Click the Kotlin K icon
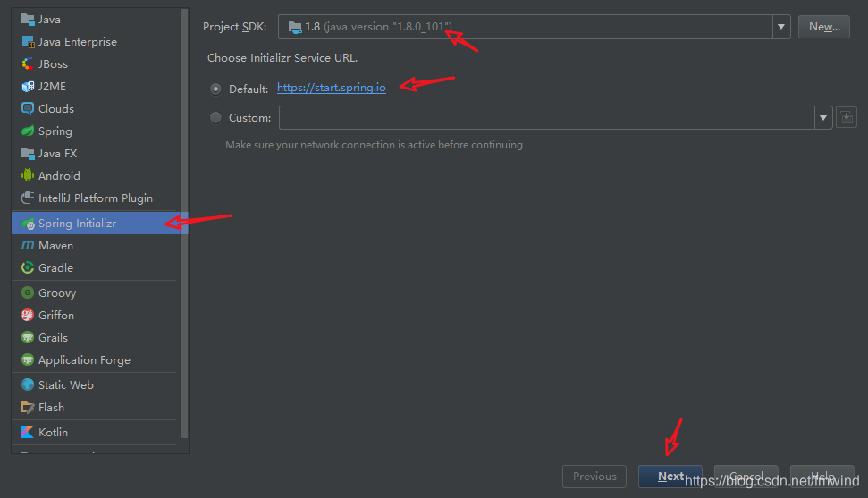The image size is (868, 498). (28, 432)
